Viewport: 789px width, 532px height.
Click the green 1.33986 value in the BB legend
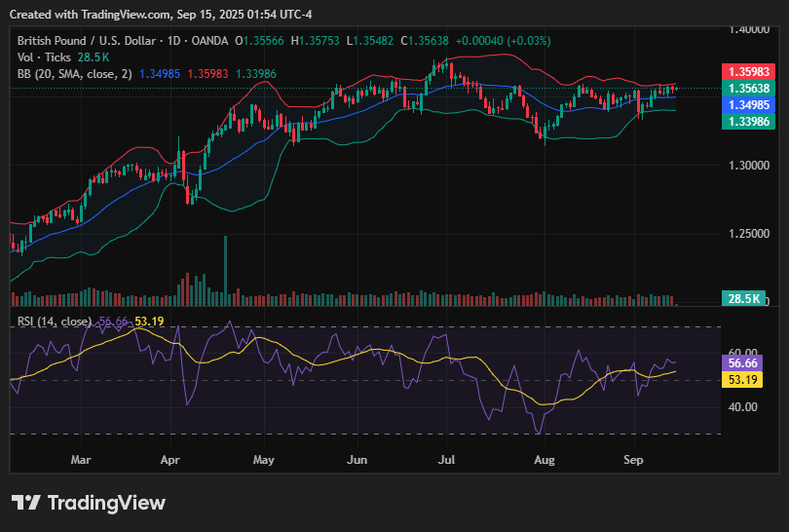(x=256, y=74)
